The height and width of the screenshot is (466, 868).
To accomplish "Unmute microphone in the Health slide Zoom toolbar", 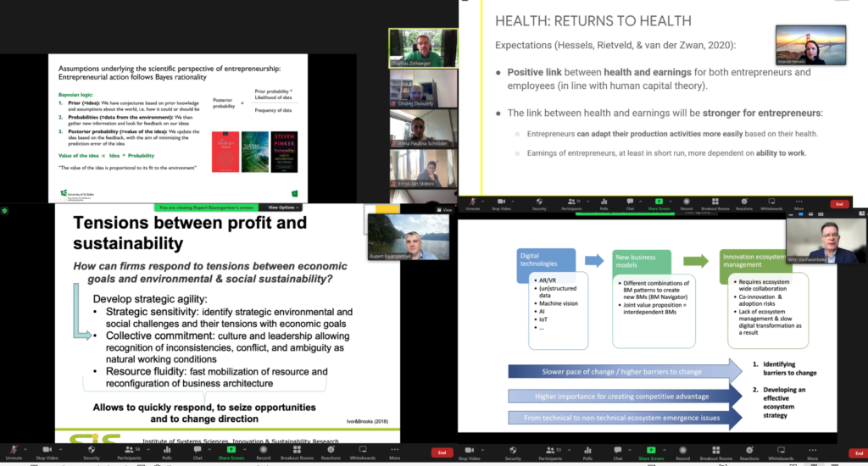I will pos(473,204).
